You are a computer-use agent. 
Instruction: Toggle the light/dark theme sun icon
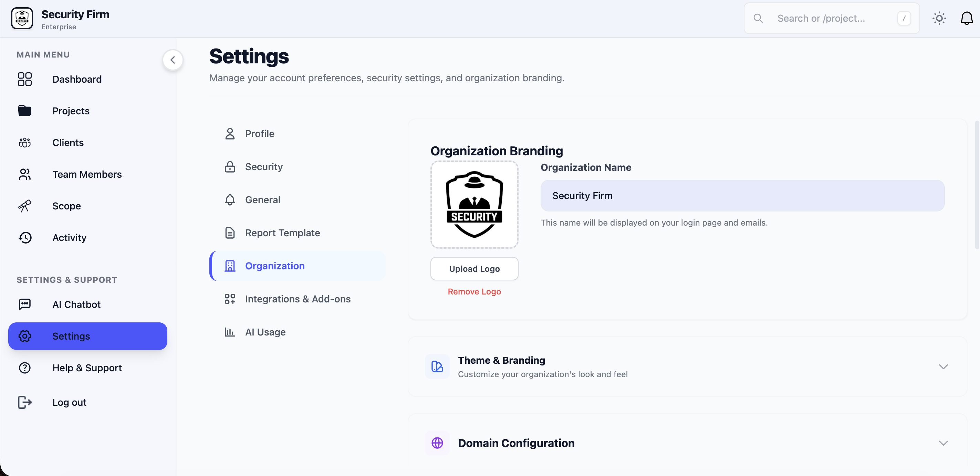click(939, 18)
